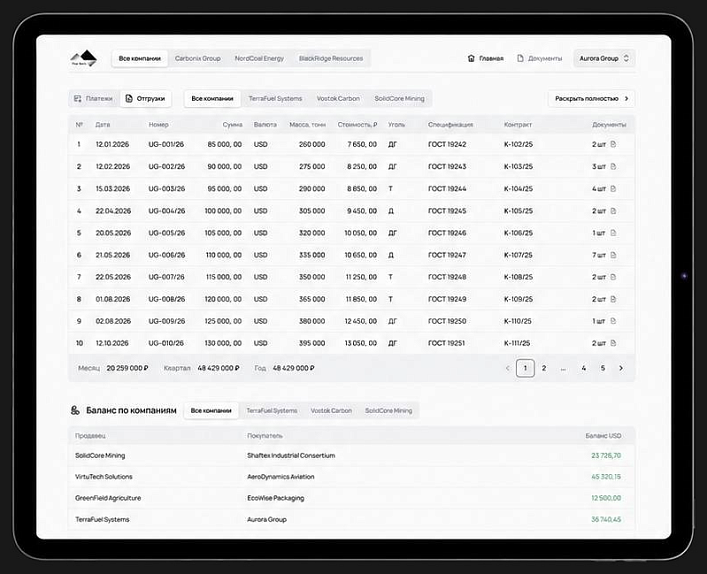This screenshot has width=707, height=574.
Task: Click seller VirtuTech Solutions
Action: coord(104,477)
